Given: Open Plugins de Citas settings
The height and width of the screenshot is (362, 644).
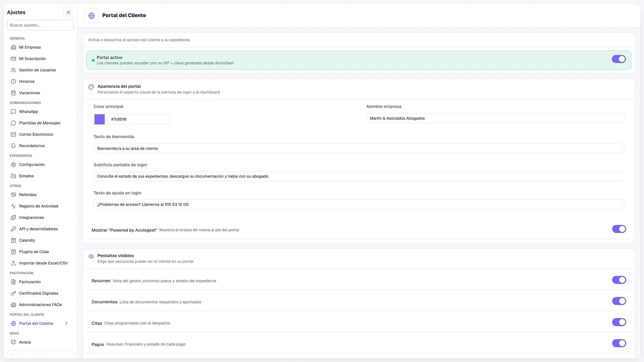Looking at the screenshot, I should pos(34,252).
